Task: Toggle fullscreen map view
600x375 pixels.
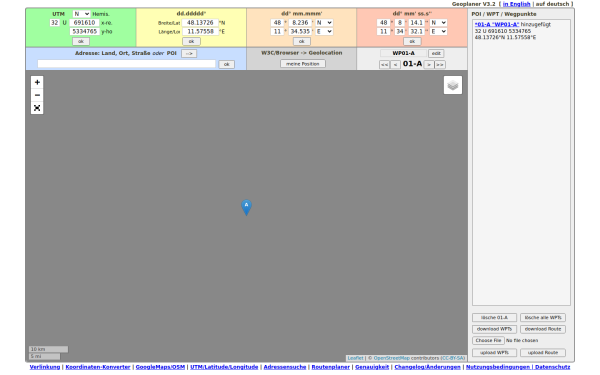Action: 37,108
